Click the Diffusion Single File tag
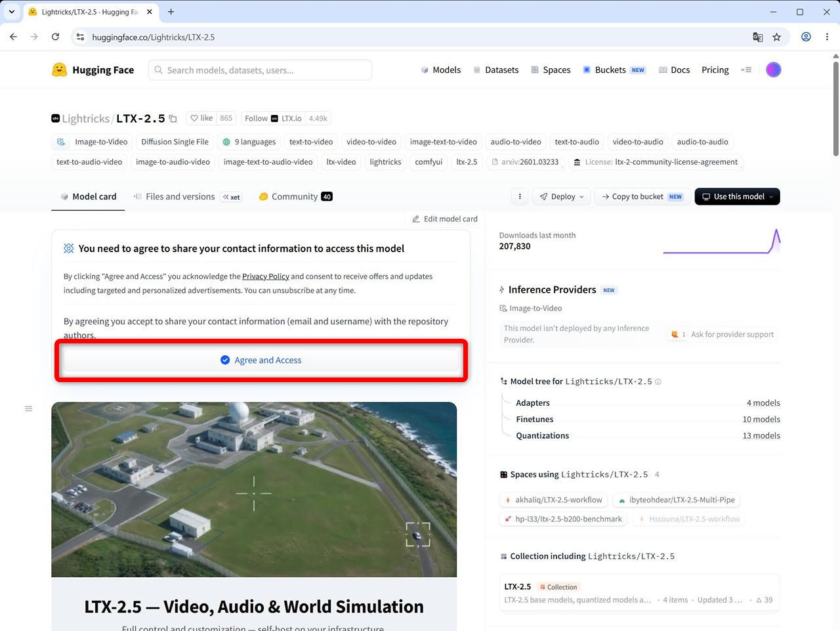The image size is (840, 631). click(x=175, y=142)
